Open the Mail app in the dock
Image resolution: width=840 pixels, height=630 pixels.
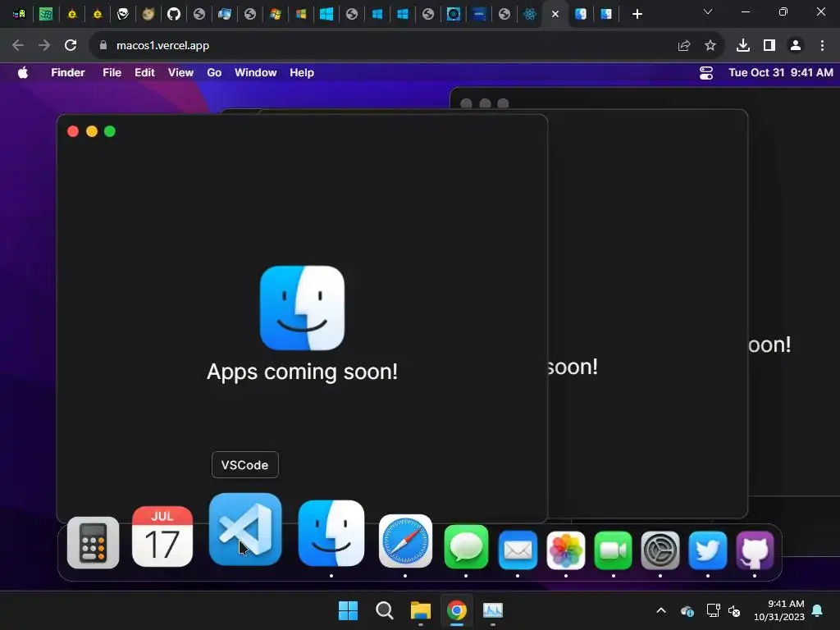(518, 550)
